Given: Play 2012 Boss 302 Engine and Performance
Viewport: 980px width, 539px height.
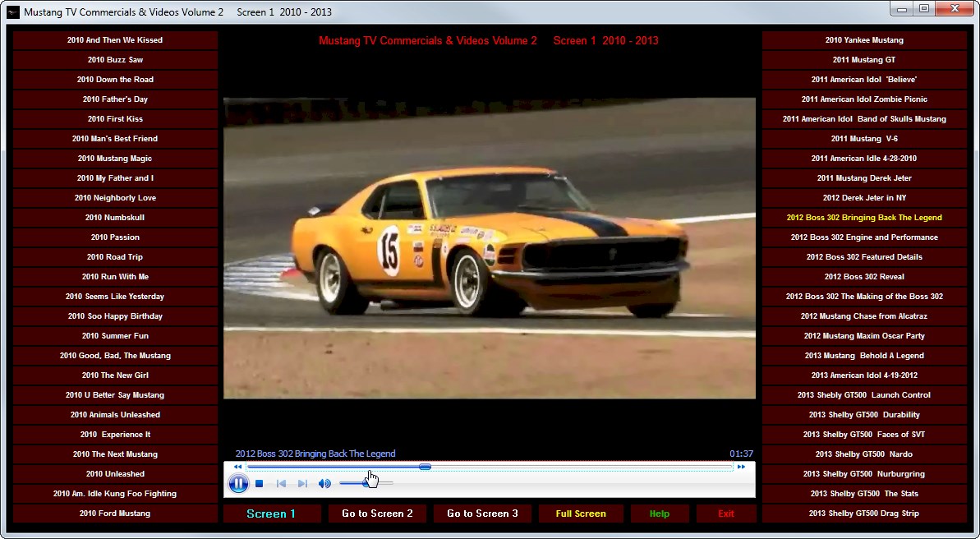Looking at the screenshot, I should (x=864, y=237).
